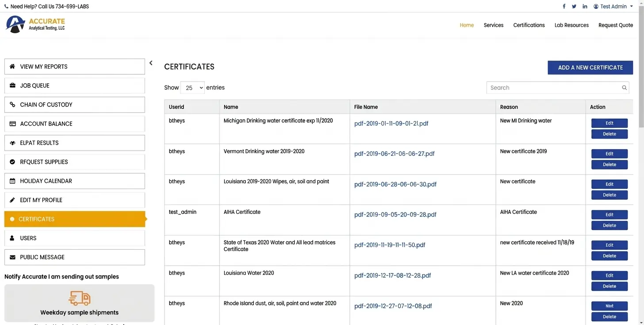Open the entries count dropdown
Image resolution: width=644 pixels, height=325 pixels.
tap(192, 88)
